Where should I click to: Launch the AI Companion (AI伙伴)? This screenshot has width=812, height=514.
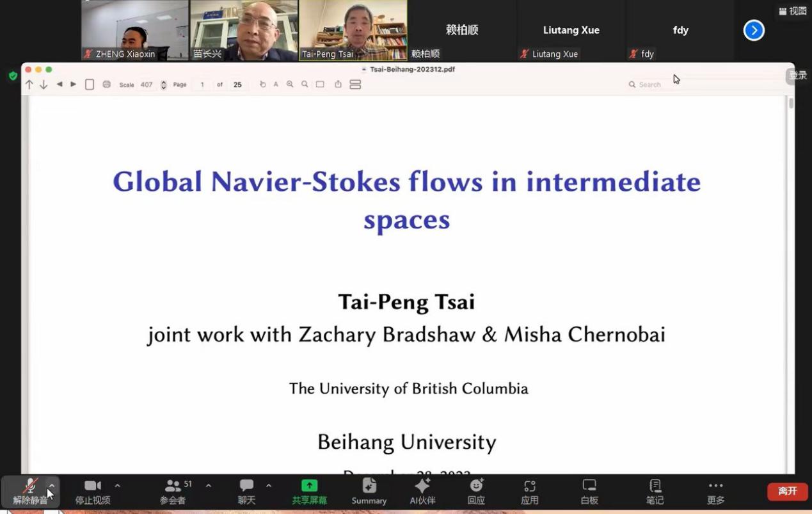(x=422, y=491)
